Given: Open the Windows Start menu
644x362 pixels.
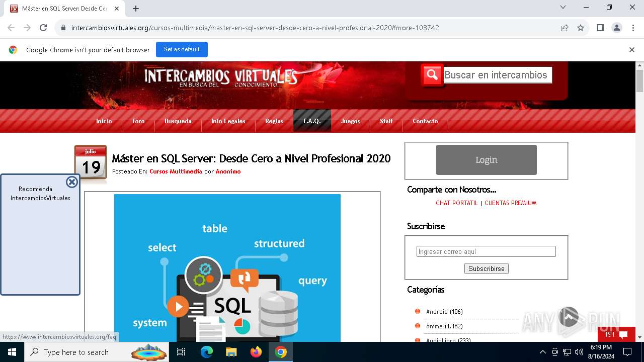Looking at the screenshot, I should 12,352.
